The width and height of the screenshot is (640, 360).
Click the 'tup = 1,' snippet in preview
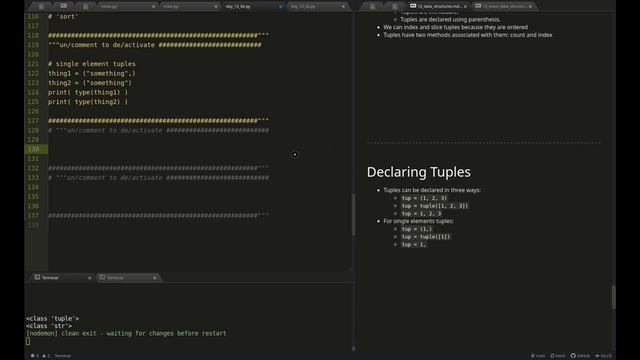[413, 244]
